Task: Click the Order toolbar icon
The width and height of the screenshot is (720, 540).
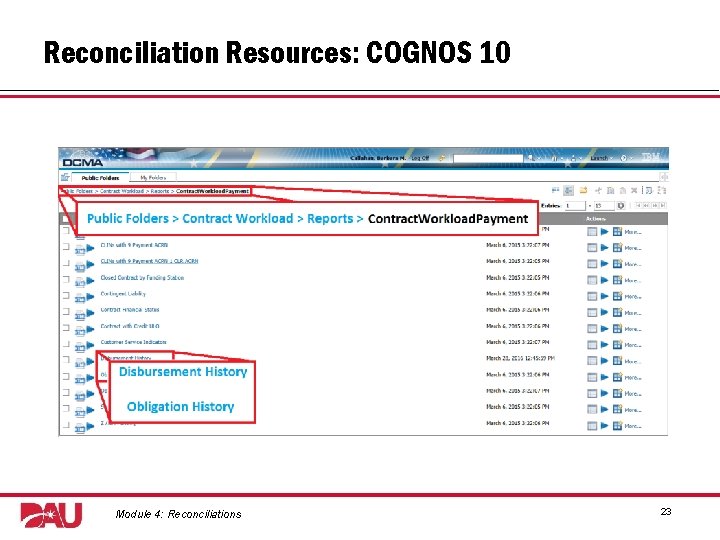Action: tap(662, 190)
